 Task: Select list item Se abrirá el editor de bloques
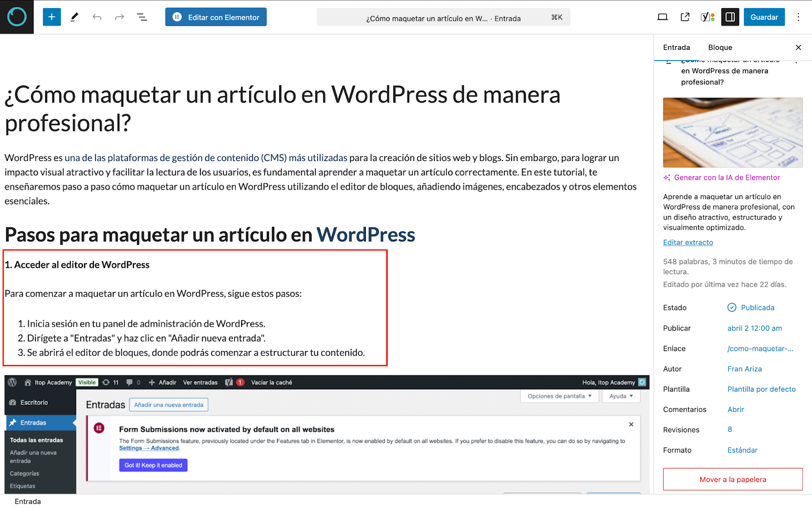point(195,353)
